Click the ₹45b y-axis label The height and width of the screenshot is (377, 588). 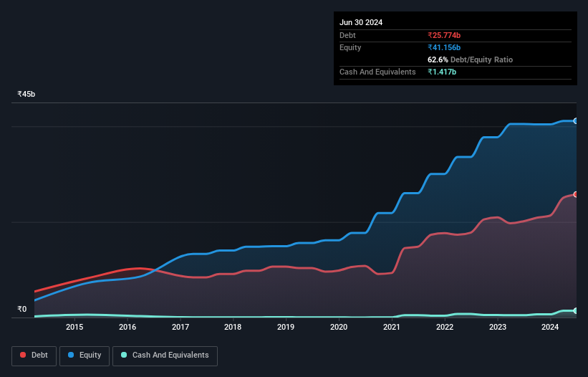coord(26,94)
